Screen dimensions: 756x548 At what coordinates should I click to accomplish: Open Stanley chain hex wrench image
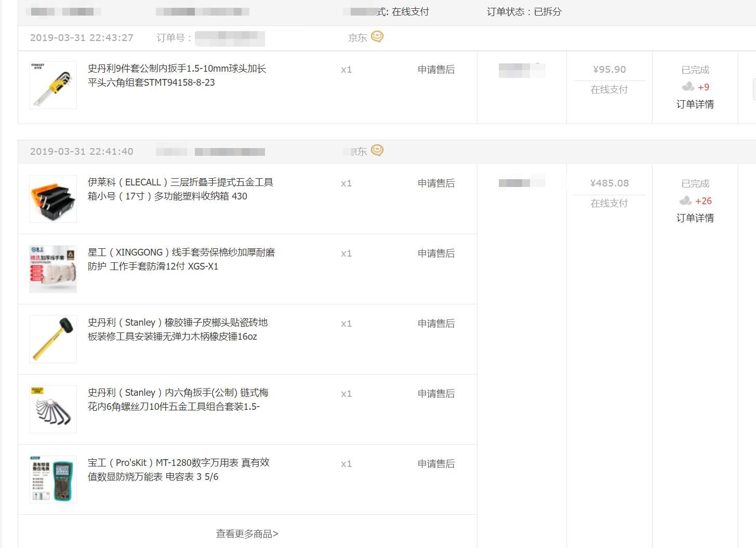[x=53, y=409]
